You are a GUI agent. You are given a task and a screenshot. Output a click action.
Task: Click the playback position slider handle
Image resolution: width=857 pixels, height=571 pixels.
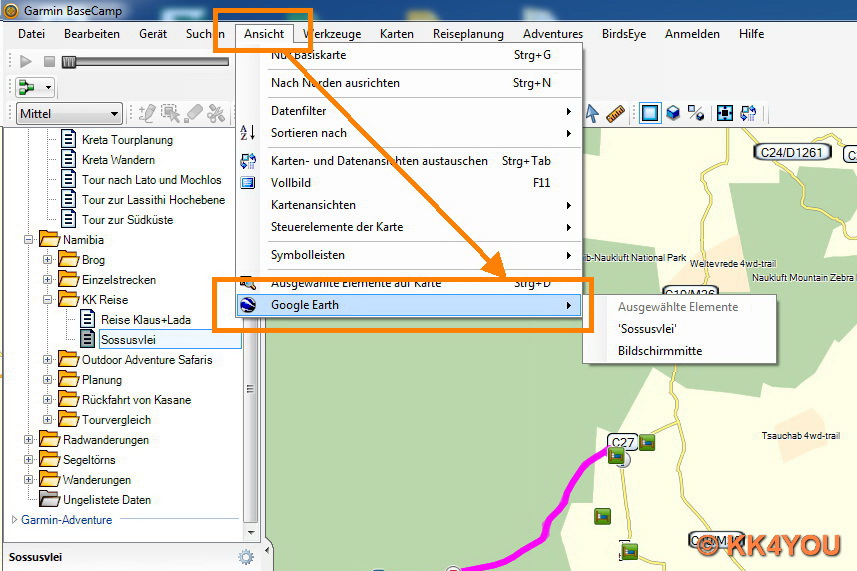(69, 62)
